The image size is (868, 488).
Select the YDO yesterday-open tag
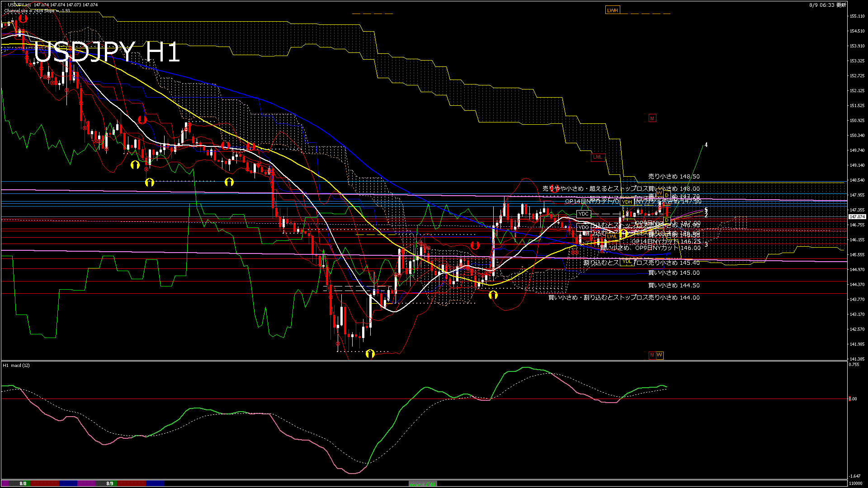(584, 227)
